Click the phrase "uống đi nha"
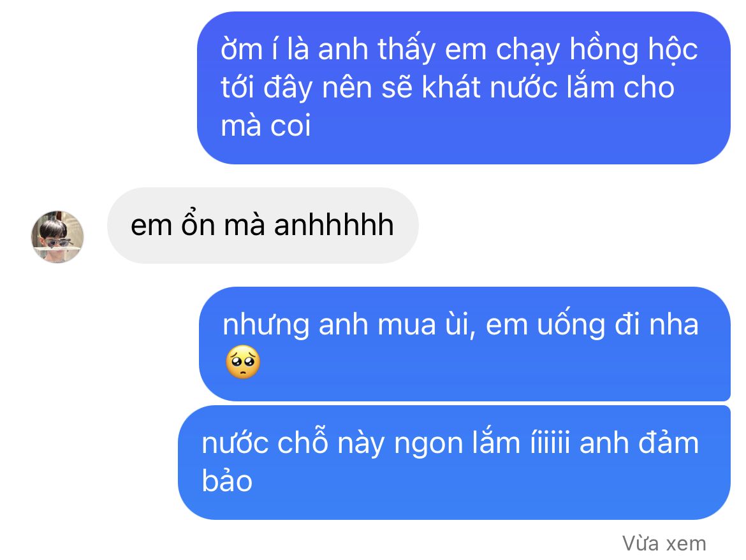This screenshot has height=560, width=746. pos(618,325)
